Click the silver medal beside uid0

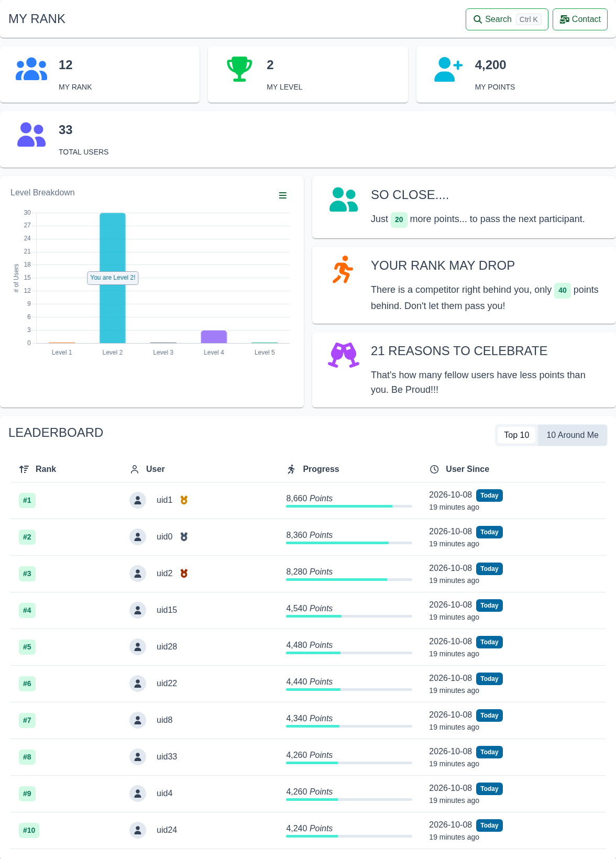pos(184,537)
